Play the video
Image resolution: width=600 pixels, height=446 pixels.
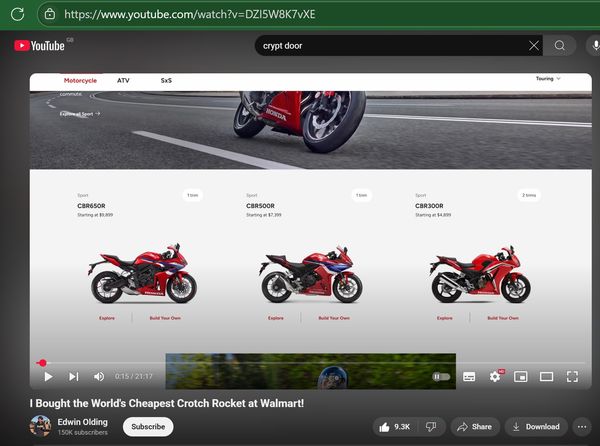point(48,377)
